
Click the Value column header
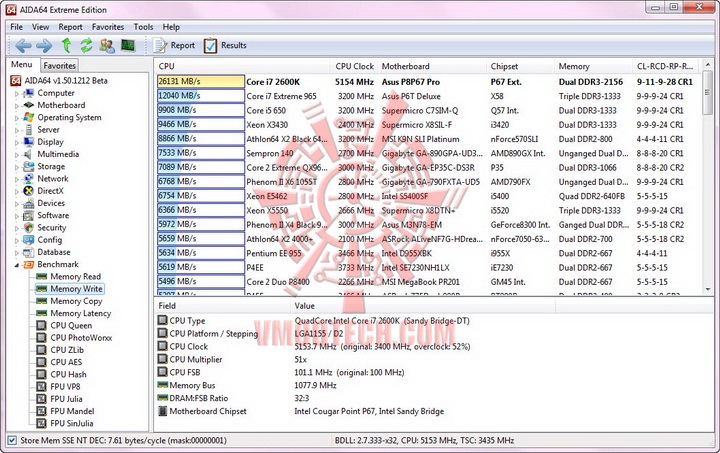[423, 306]
